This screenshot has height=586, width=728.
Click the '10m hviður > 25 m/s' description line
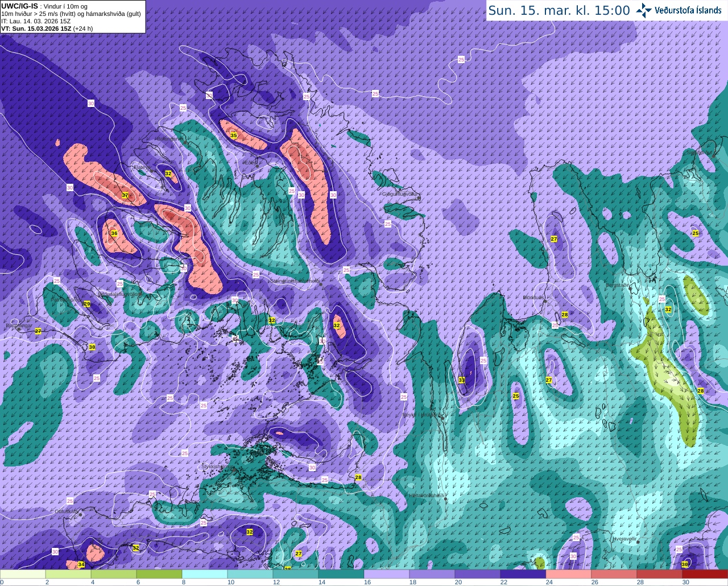click(x=71, y=13)
